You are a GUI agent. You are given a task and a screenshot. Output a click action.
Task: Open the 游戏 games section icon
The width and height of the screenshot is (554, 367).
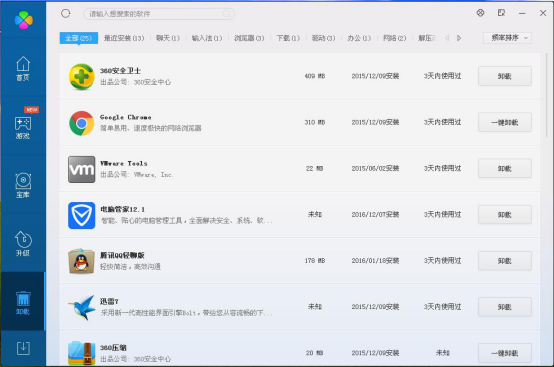point(23,127)
